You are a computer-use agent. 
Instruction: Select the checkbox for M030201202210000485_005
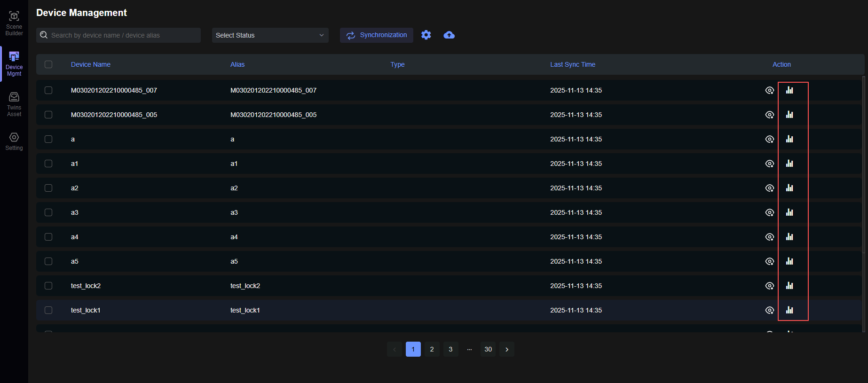(48, 115)
